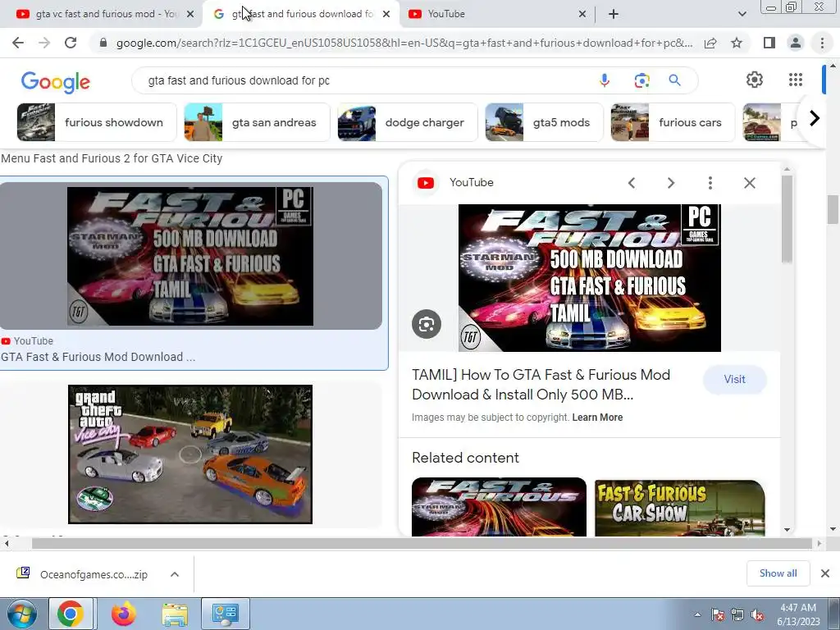Click the Google logo
This screenshot has width=840, height=630.
55,82
